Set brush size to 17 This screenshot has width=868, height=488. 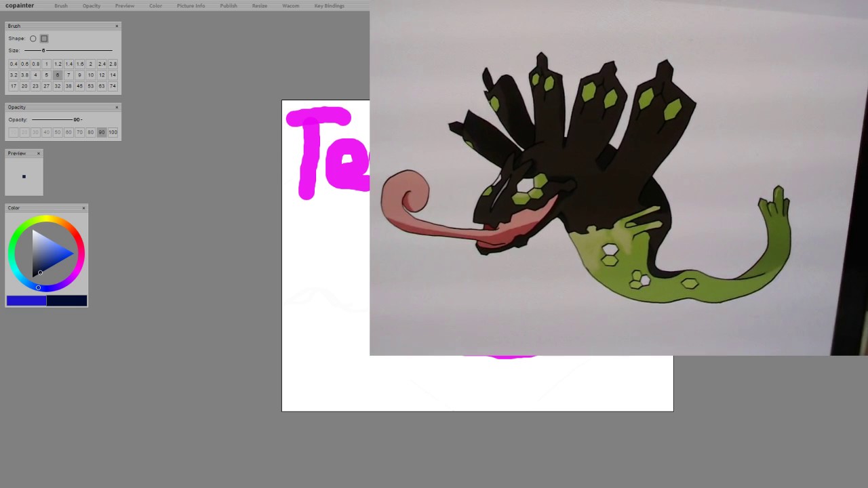(x=14, y=86)
